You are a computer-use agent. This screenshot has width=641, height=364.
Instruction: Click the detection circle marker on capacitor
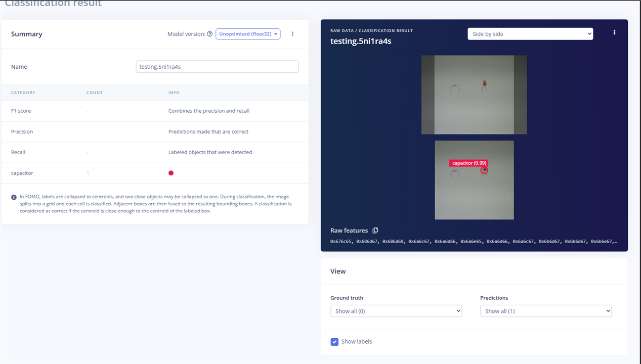484,170
